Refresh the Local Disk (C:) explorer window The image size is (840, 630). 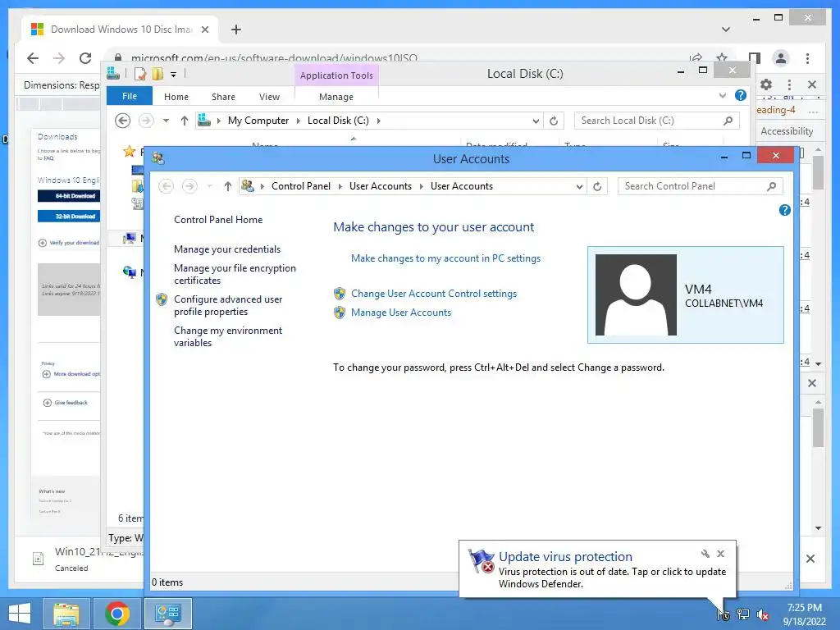click(554, 121)
